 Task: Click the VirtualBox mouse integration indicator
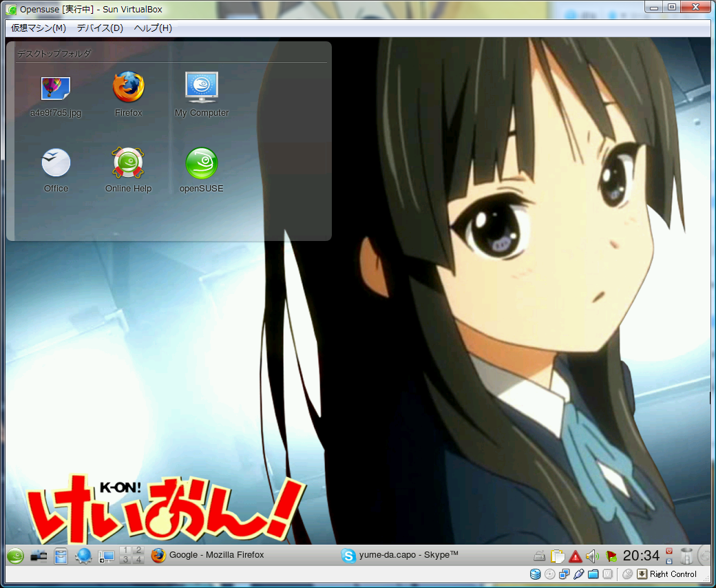point(628,574)
